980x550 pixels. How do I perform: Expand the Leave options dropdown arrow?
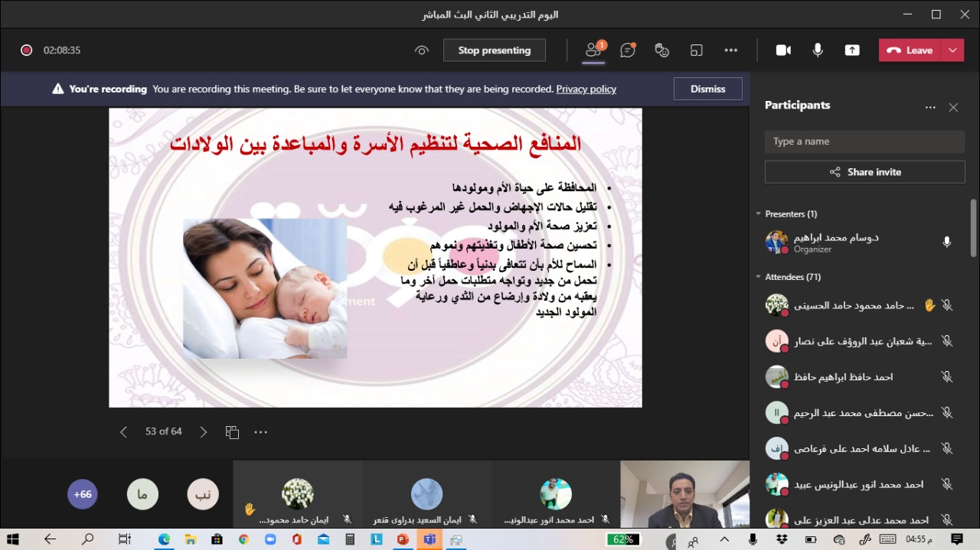(x=952, y=50)
